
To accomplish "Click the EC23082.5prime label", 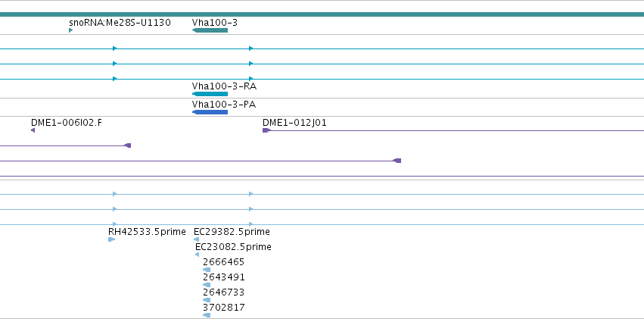I will 233,247.
